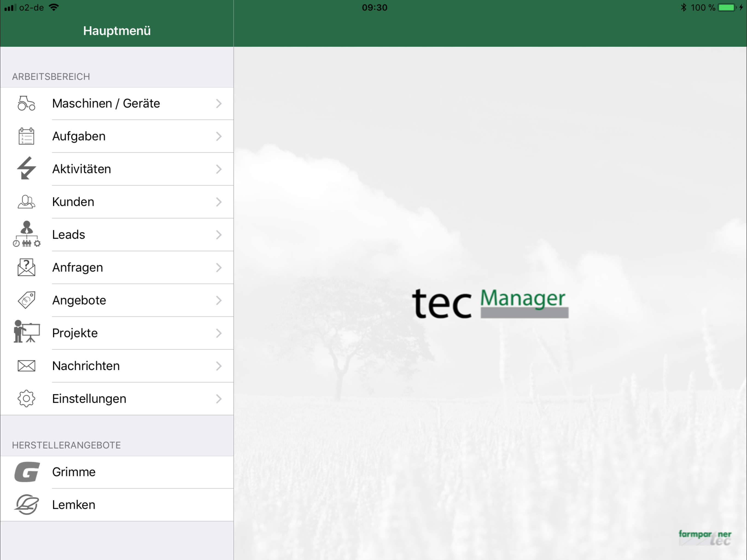Expand the Leads row chevron
Image resolution: width=747 pixels, height=560 pixels.
pos(219,235)
